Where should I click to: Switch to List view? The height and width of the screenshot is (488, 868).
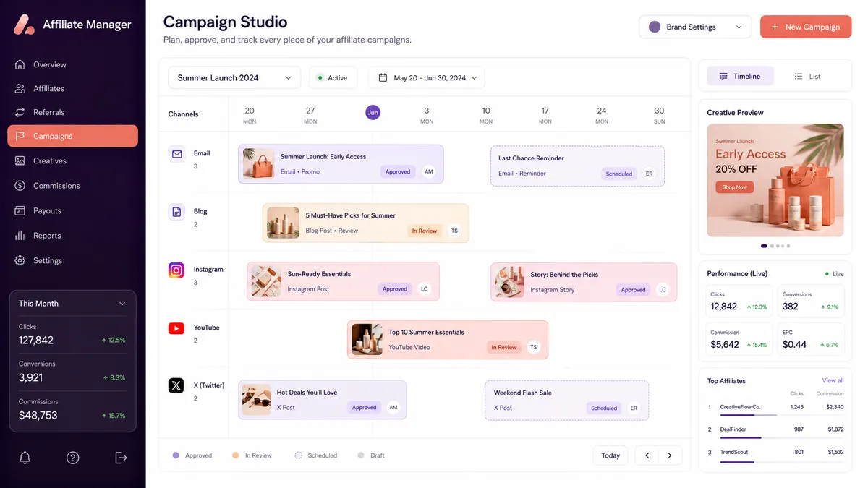click(808, 76)
